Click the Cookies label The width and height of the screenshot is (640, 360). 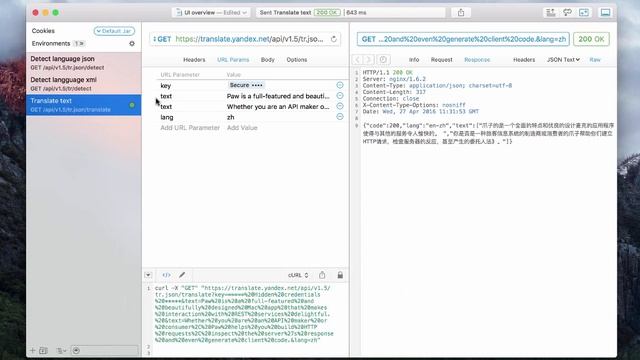43,31
